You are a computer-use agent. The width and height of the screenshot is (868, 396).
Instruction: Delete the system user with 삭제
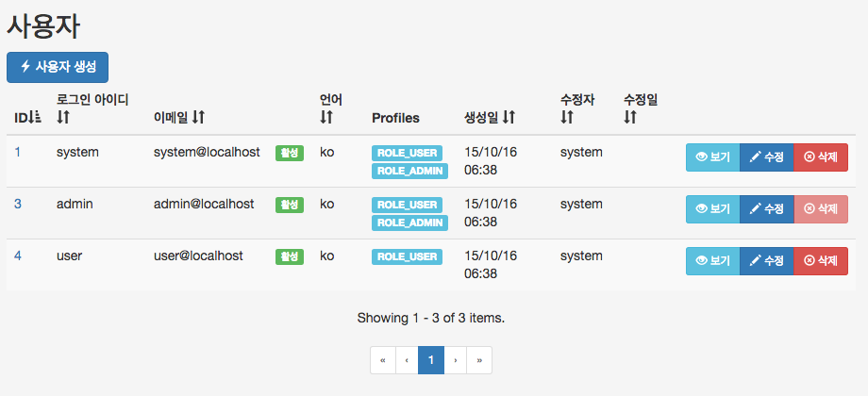coord(821,157)
